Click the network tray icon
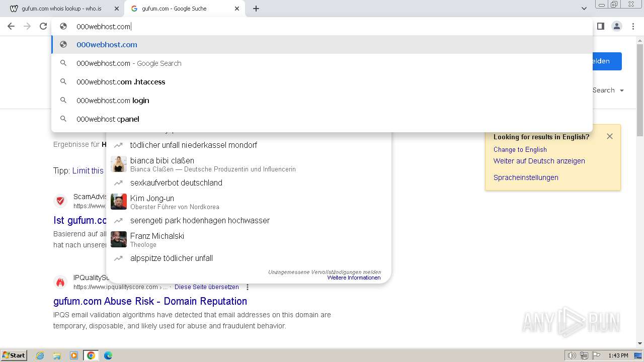Viewport: 644px width, 362px height. (584, 355)
